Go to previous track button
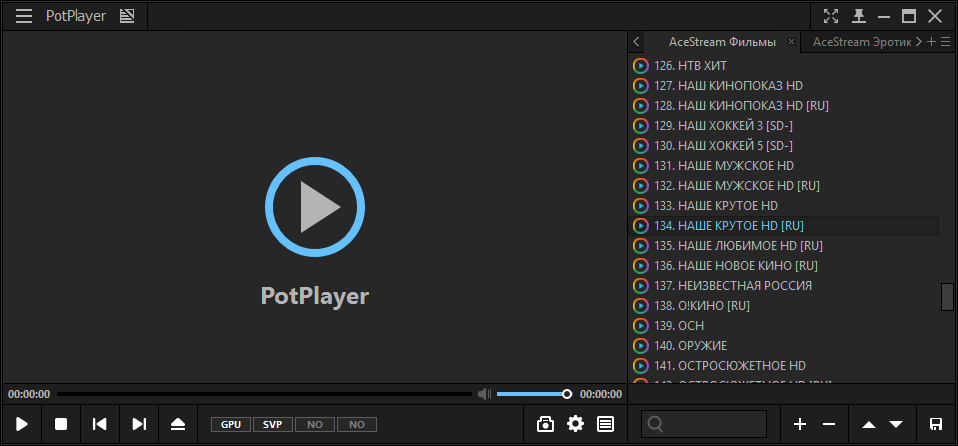This screenshot has height=446, width=958. (100, 424)
